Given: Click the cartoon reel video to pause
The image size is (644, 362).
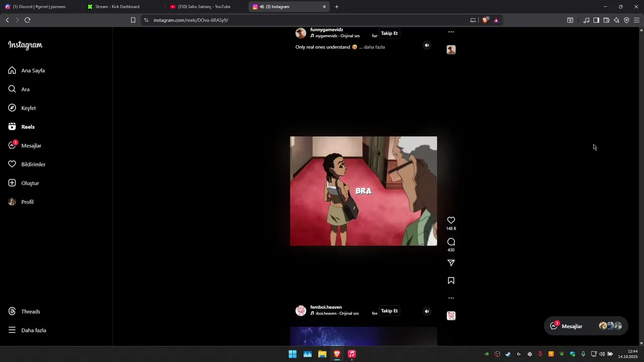Looking at the screenshot, I should [363, 191].
